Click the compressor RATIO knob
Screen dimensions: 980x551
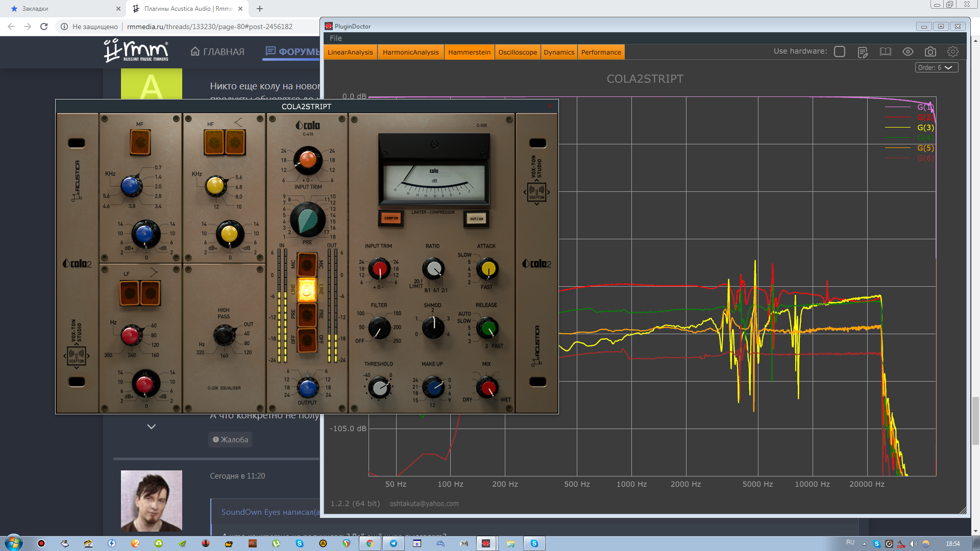point(433,268)
